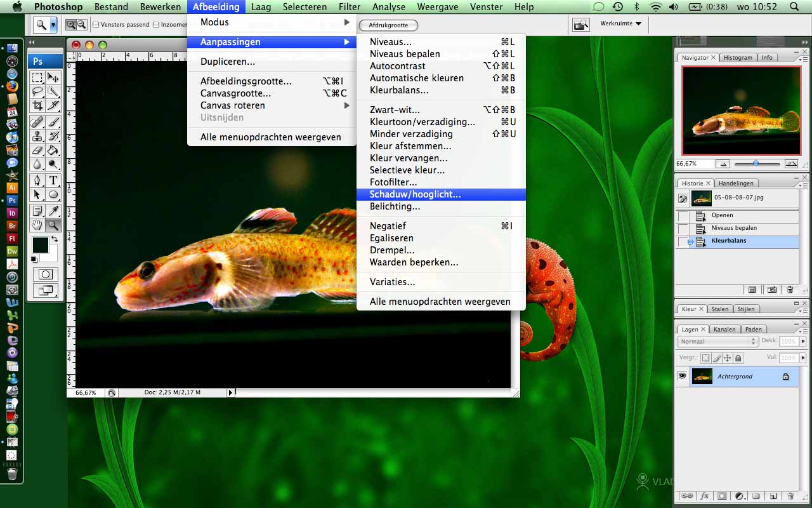Click the foreground color swatch

[41, 245]
